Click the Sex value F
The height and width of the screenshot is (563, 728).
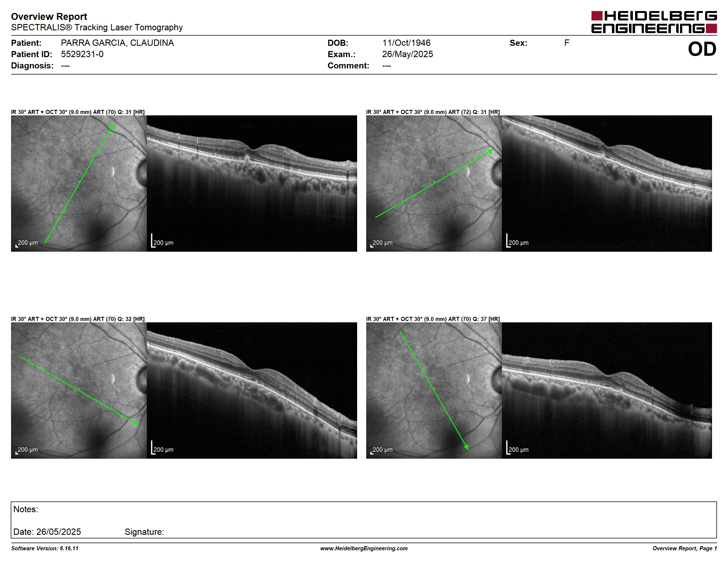567,43
